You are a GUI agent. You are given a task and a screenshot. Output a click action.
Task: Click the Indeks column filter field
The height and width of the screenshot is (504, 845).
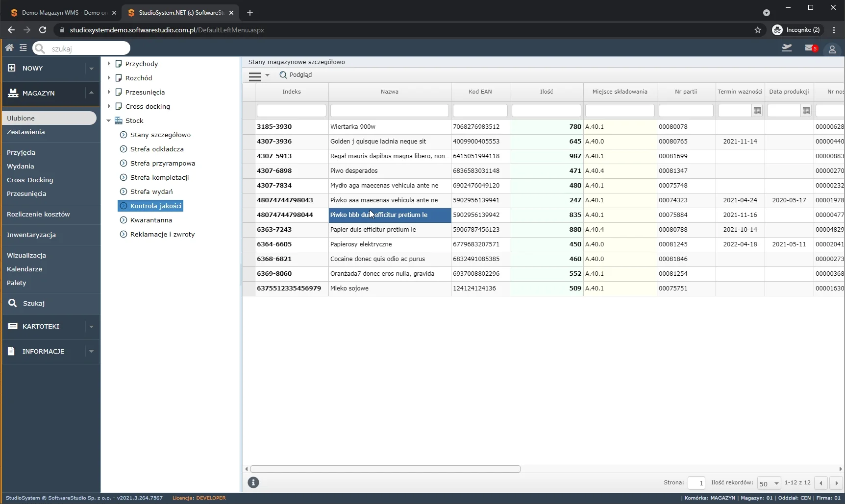291,111
